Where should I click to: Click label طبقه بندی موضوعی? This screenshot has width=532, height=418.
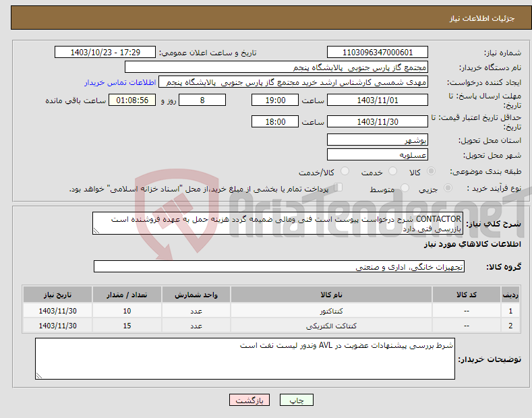pyautogui.click(x=485, y=172)
